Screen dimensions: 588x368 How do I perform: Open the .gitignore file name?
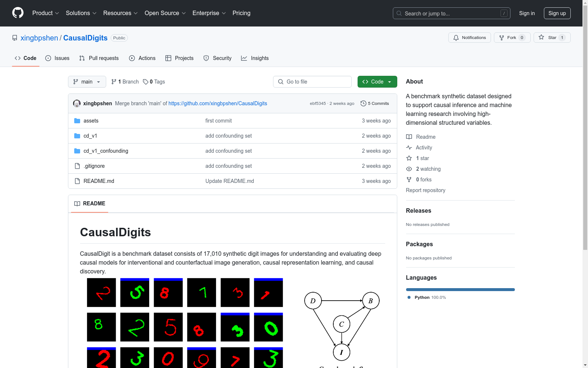tap(94, 166)
